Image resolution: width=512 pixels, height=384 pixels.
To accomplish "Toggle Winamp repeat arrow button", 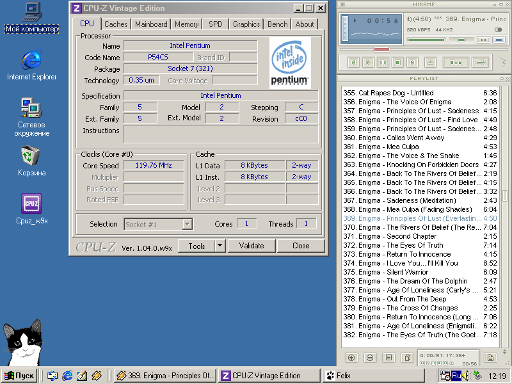I will [x=480, y=62].
